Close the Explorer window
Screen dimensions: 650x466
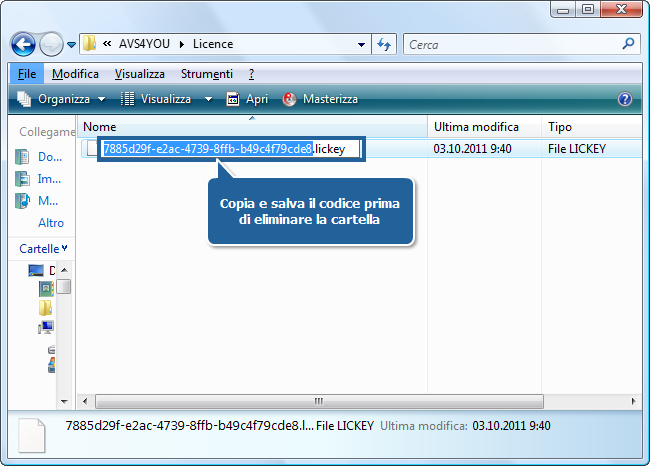[621, 10]
